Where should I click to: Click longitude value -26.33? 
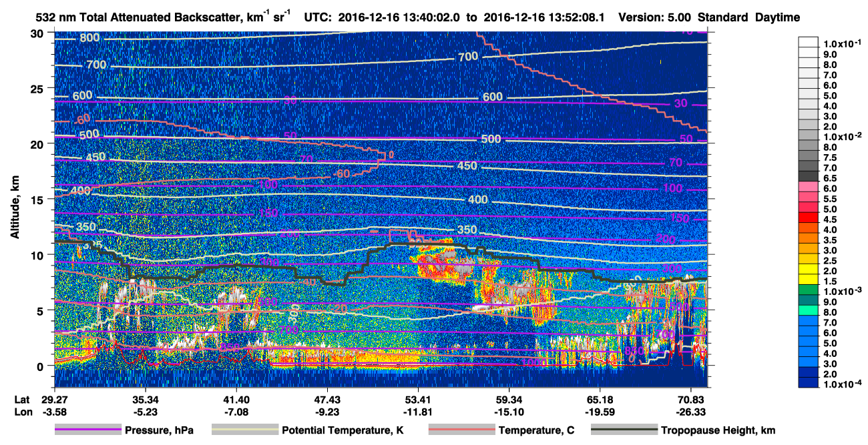691,411
